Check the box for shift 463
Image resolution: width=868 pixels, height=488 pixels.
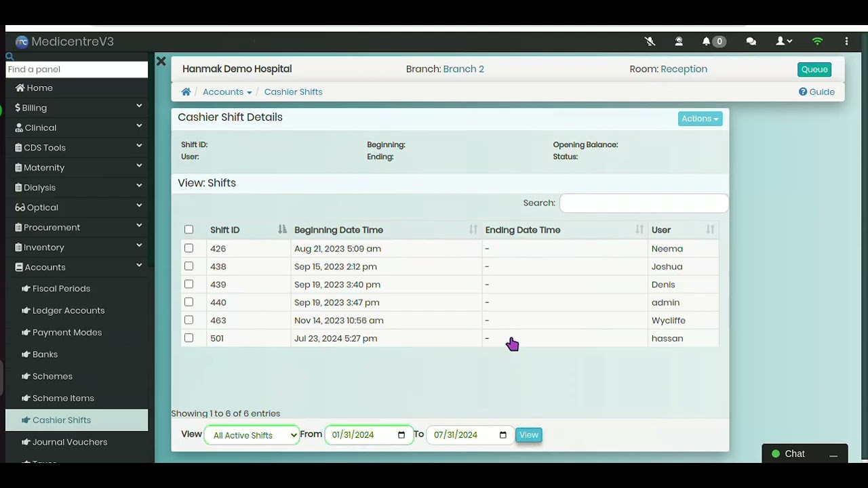(x=189, y=320)
